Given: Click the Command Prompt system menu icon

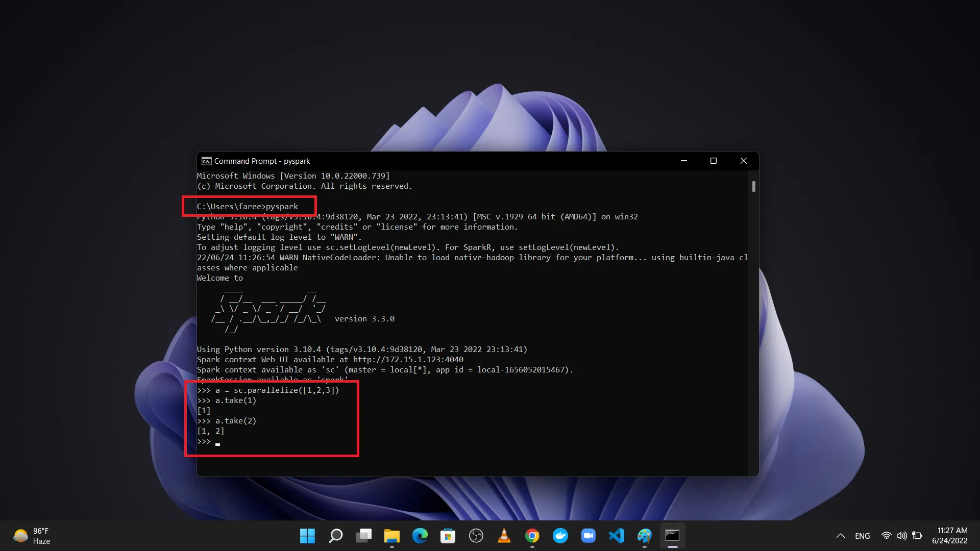Looking at the screenshot, I should point(206,161).
